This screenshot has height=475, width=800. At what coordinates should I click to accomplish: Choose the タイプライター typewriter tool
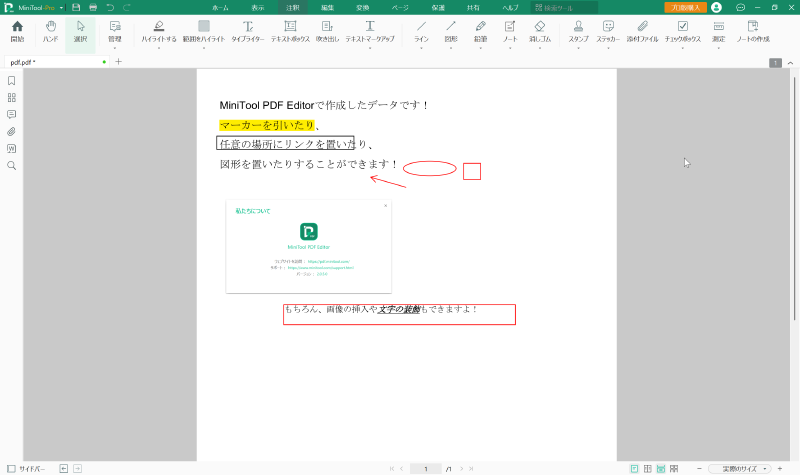pos(249,30)
